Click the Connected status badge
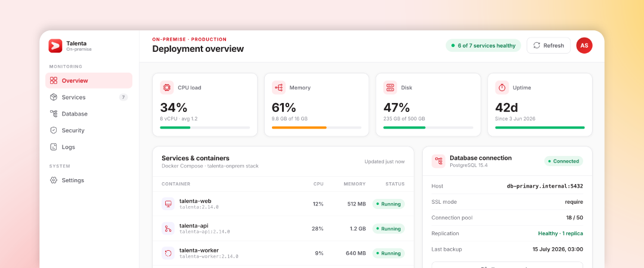 click(x=563, y=161)
